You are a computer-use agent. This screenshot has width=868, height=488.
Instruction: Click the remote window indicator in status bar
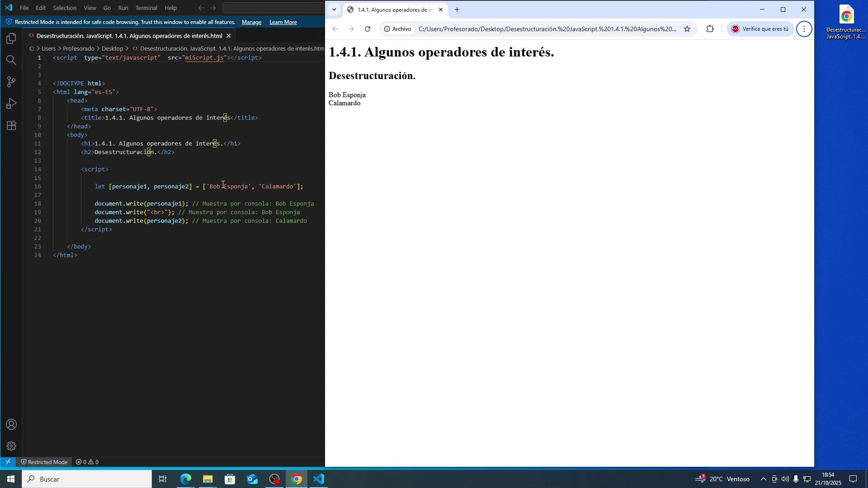click(8, 462)
